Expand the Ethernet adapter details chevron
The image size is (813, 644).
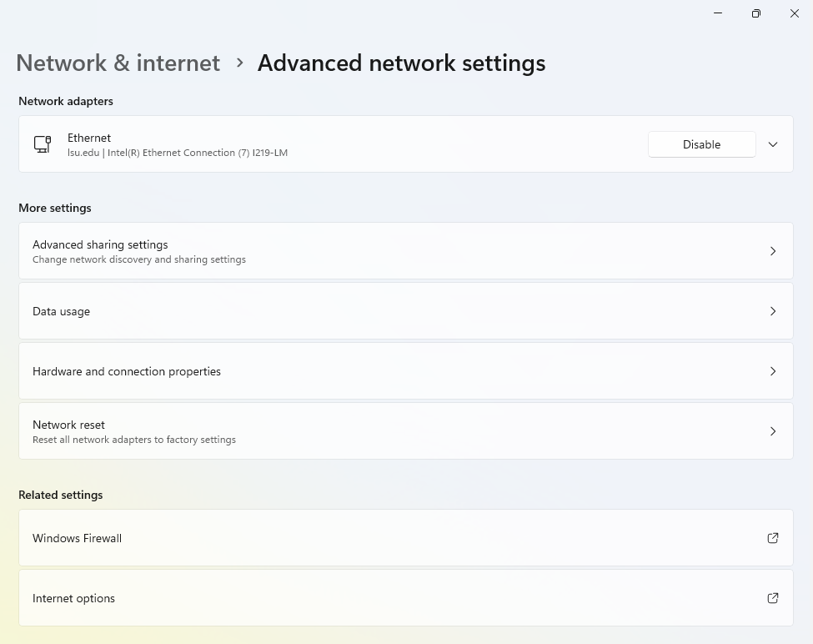[772, 144]
